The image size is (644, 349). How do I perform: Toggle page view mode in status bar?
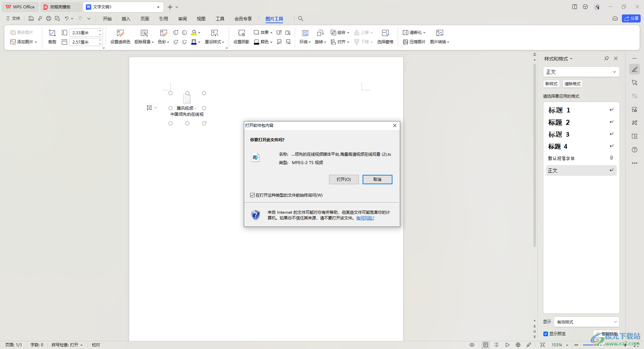click(x=486, y=345)
